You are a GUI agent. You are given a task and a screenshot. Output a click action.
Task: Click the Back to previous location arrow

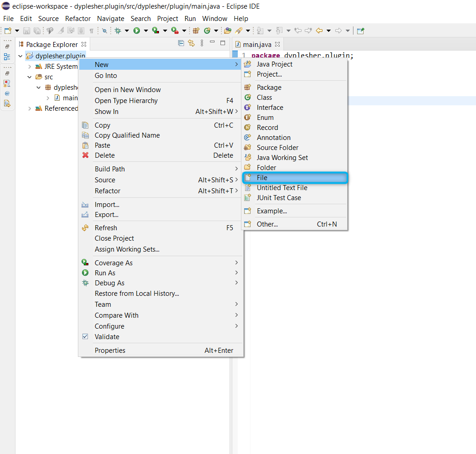319,31
